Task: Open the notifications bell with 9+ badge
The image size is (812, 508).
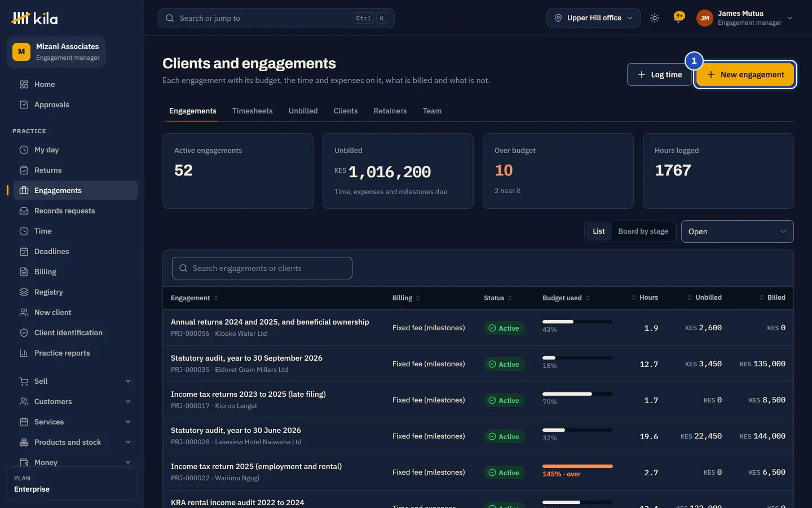Action: point(678,18)
